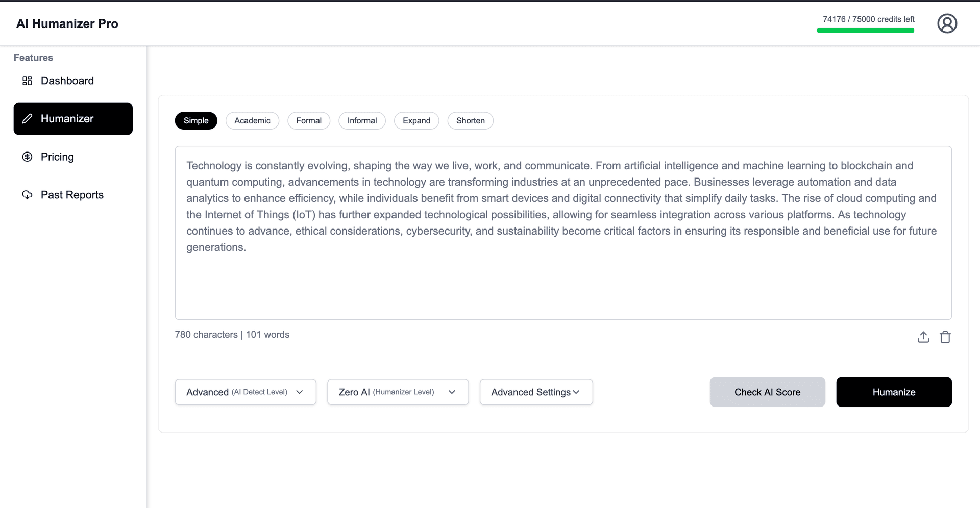Click the Past Reports history icon
The image size is (980, 508).
click(27, 195)
